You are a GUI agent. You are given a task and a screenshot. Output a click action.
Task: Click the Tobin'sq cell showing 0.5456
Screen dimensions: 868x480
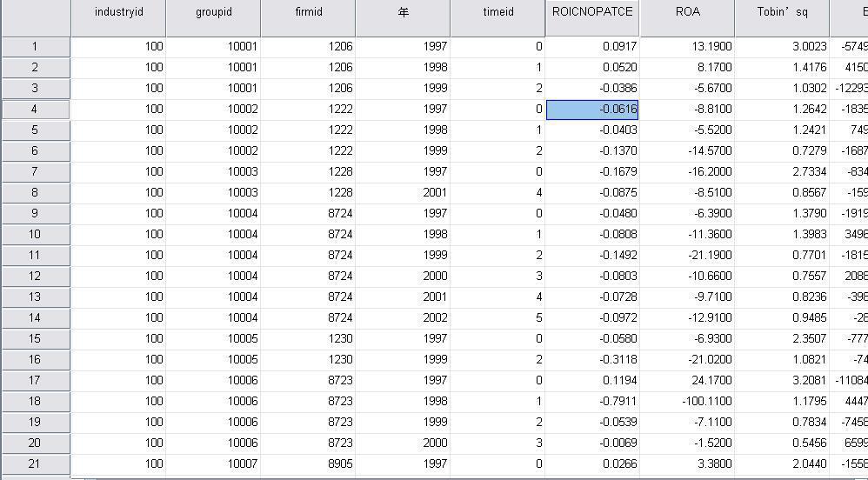pos(781,443)
